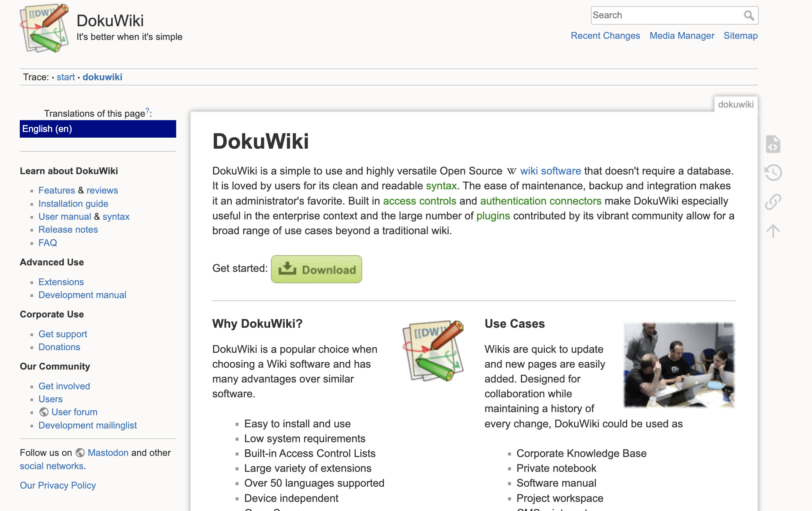The width and height of the screenshot is (812, 511).
Task: Click 'Low system requirements' list item
Action: [305, 439]
